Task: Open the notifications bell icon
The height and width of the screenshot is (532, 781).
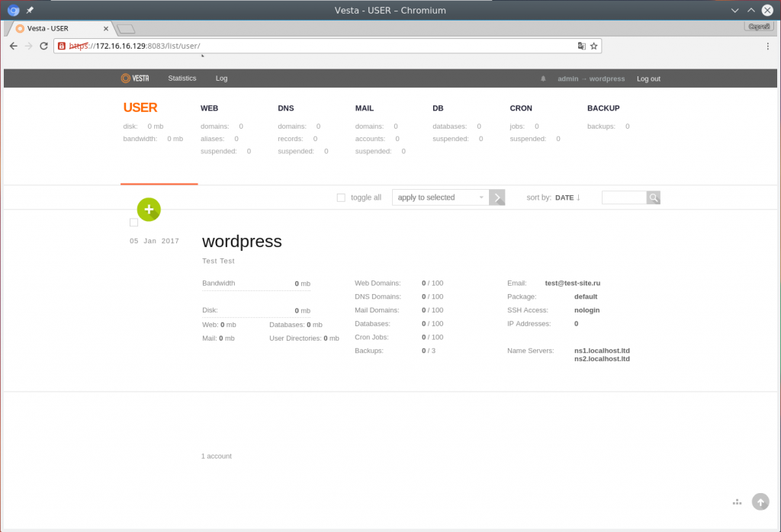Action: point(544,79)
